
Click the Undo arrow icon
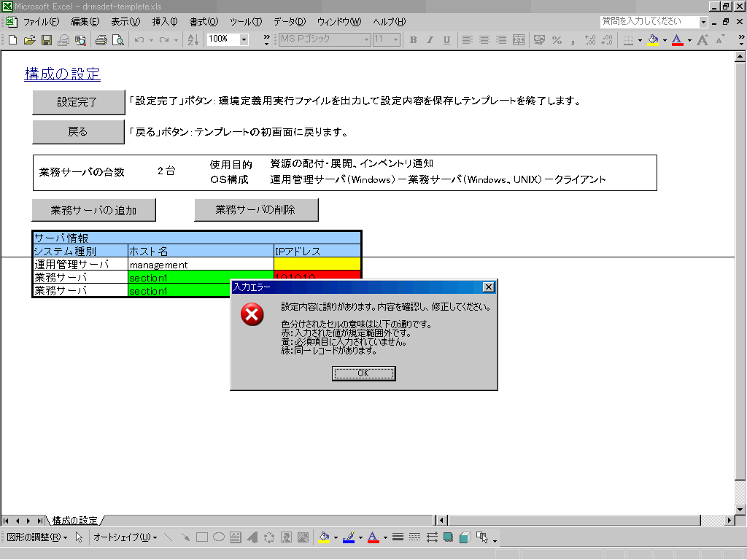(139, 40)
